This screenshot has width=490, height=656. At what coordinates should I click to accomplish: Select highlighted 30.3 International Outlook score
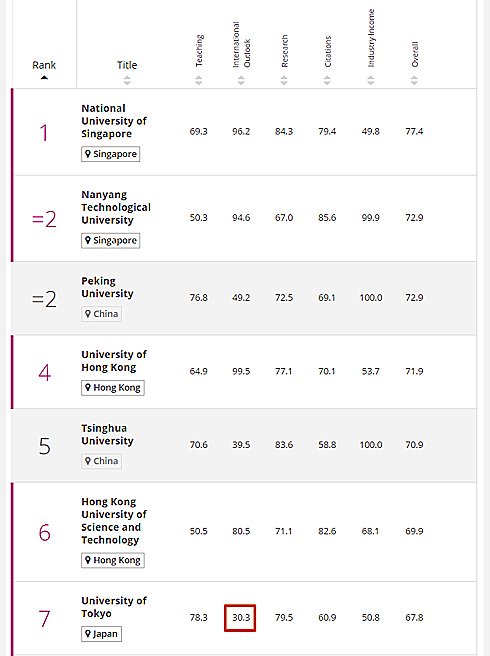pos(240,618)
